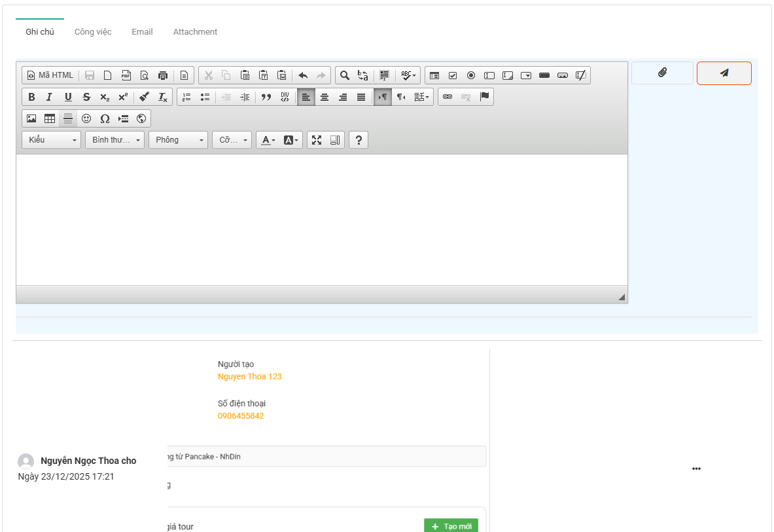Viewport: 774px width, 532px height.
Task: Open the Cỡ font size dropdown
Action: pos(232,140)
